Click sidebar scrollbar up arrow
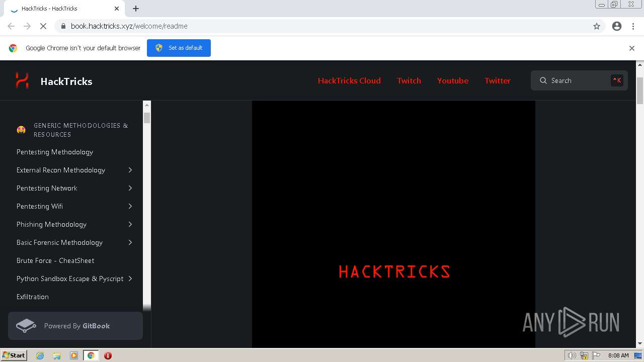This screenshot has height=362, width=644. click(x=147, y=105)
